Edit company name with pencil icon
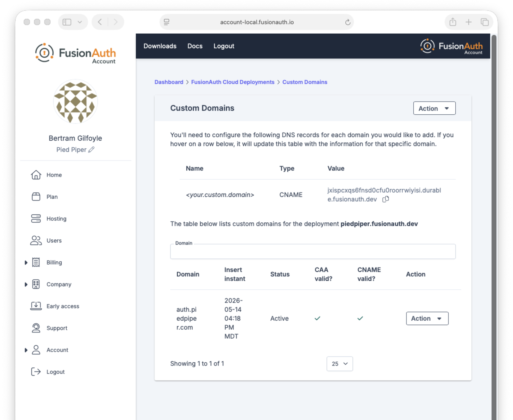 point(91,150)
